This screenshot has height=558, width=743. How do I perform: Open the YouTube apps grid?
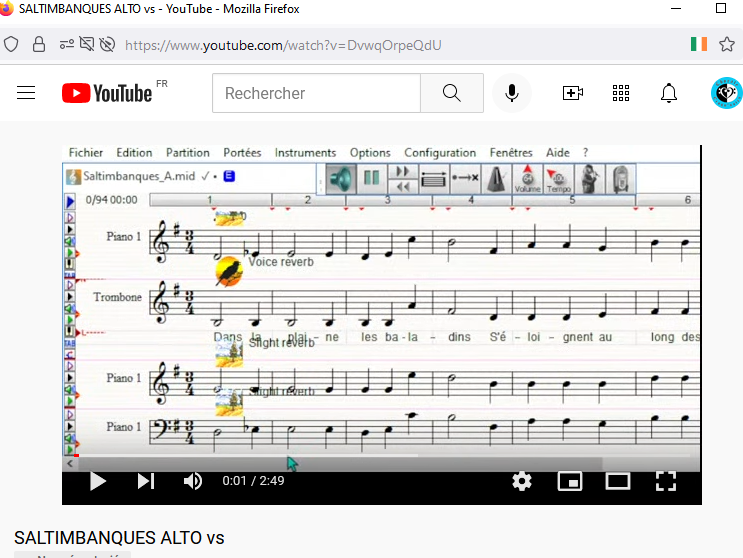tap(621, 93)
